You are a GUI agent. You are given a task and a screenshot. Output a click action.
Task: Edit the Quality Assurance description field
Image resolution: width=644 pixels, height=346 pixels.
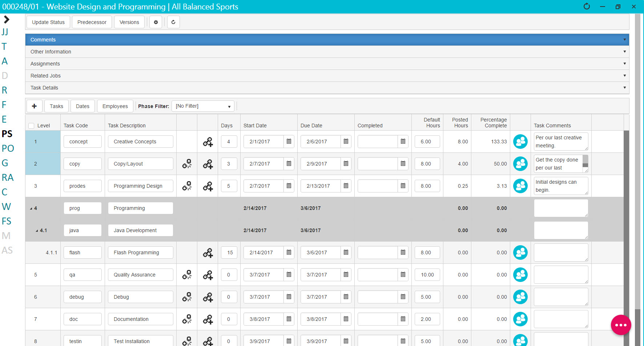pyautogui.click(x=140, y=275)
